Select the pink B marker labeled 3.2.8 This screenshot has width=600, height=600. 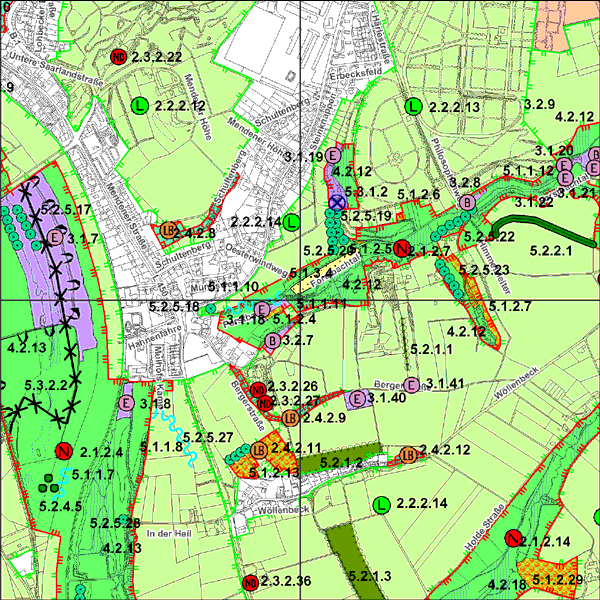(x=467, y=202)
